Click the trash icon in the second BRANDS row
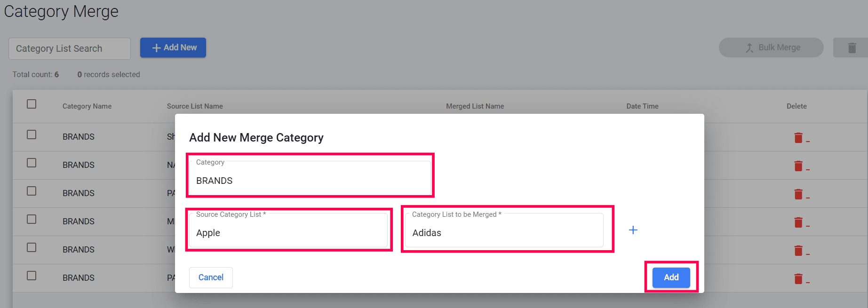The height and width of the screenshot is (308, 868). click(798, 166)
